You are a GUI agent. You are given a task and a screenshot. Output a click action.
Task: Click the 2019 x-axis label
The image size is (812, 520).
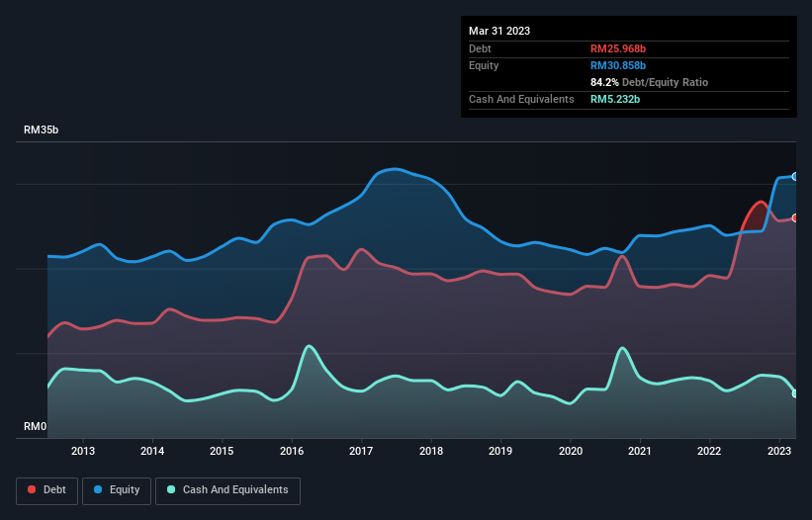tap(500, 451)
